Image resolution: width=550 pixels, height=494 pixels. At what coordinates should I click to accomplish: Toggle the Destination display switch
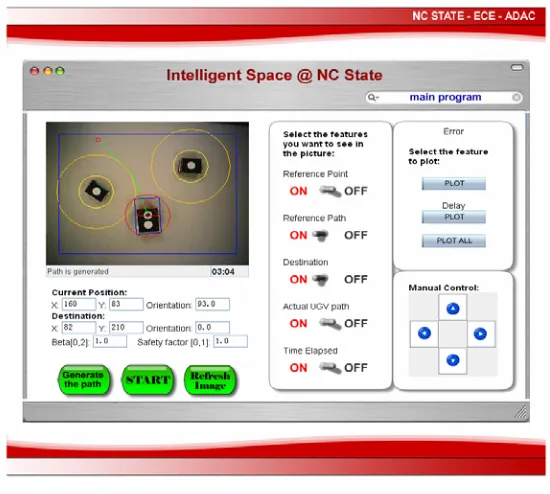pos(320,280)
